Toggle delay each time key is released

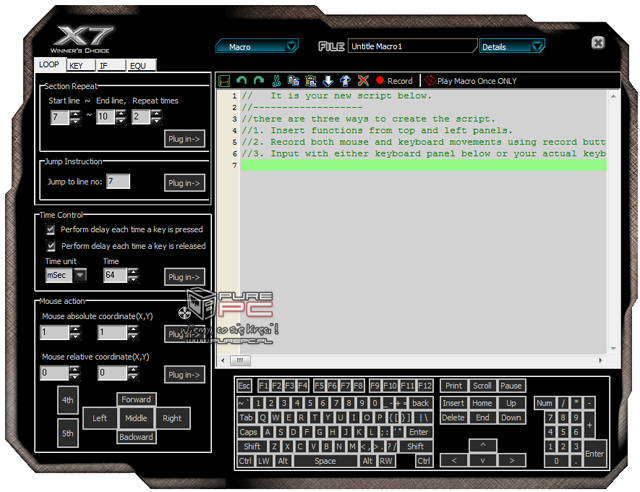(51, 245)
